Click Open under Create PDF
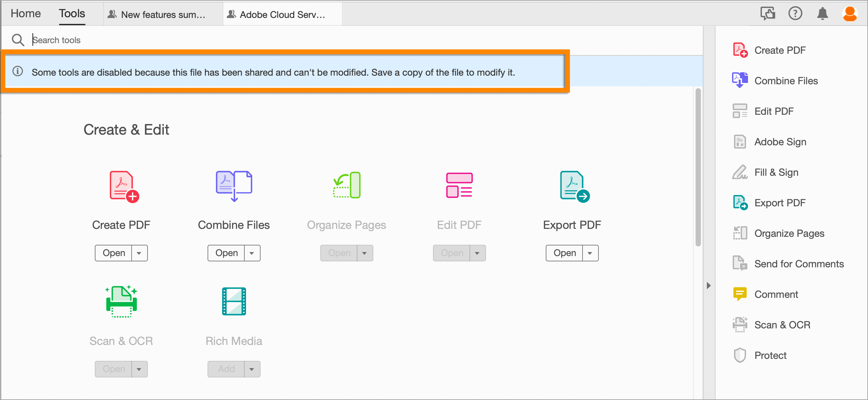This screenshot has height=400, width=868. (x=114, y=253)
